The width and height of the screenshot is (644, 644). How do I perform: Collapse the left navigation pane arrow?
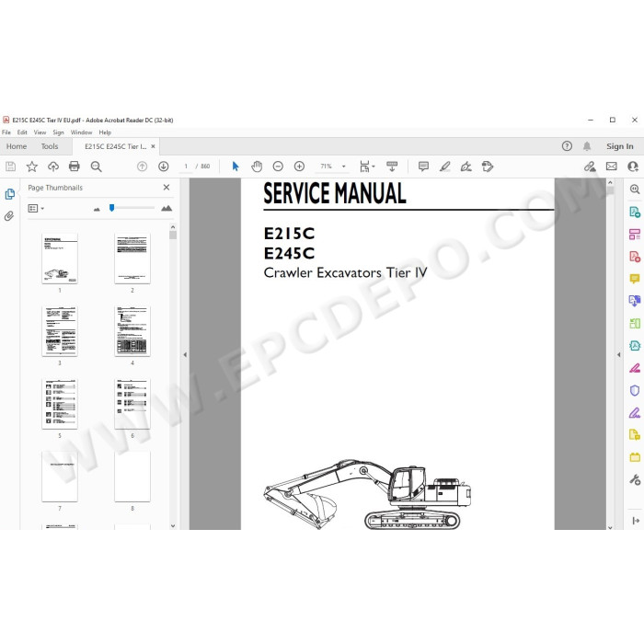coord(185,354)
